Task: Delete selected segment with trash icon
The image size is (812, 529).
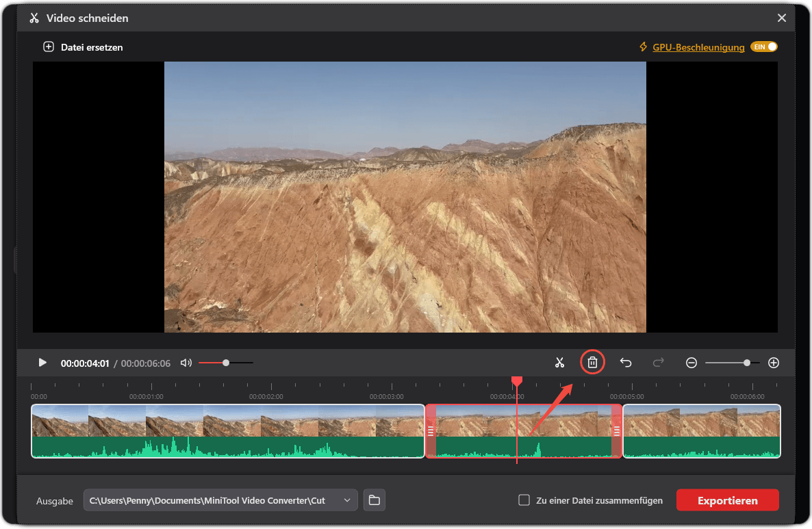Action: pyautogui.click(x=592, y=363)
